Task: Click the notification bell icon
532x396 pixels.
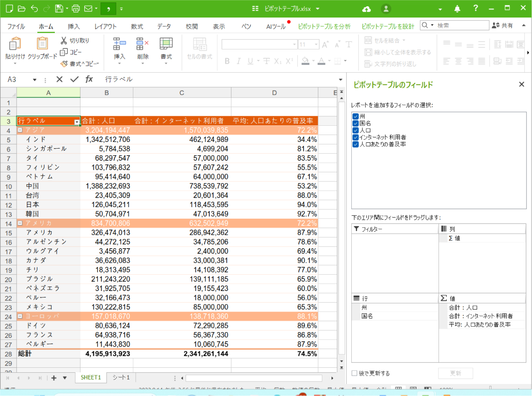Action: (x=457, y=9)
